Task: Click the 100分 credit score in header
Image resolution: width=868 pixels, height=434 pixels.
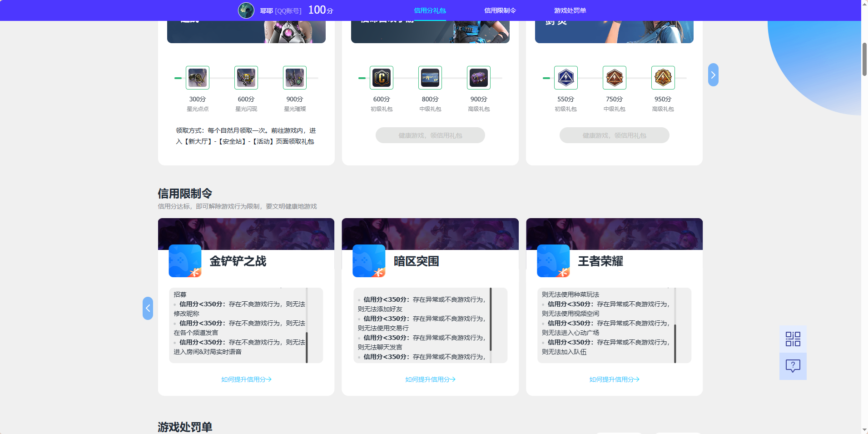Action: (x=321, y=10)
